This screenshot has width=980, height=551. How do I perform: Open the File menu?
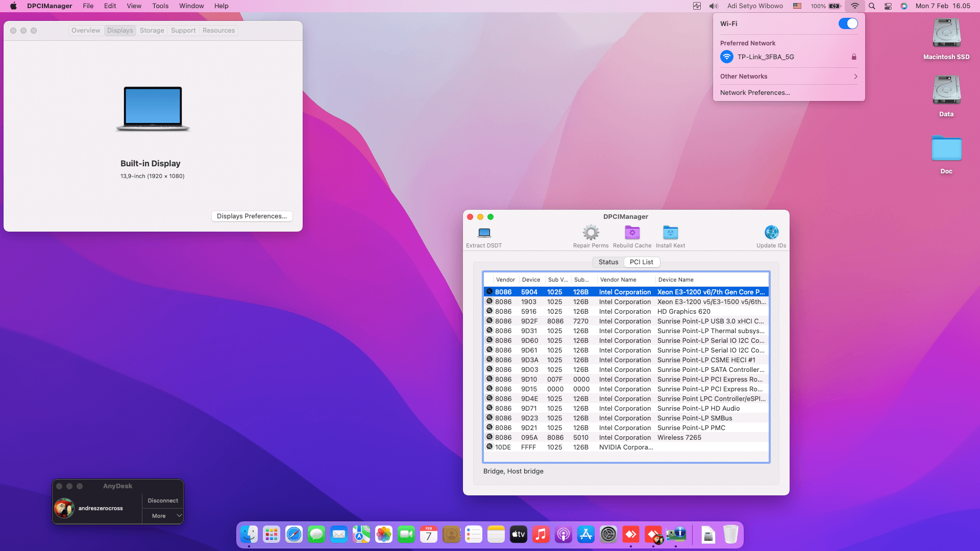tap(88, 6)
